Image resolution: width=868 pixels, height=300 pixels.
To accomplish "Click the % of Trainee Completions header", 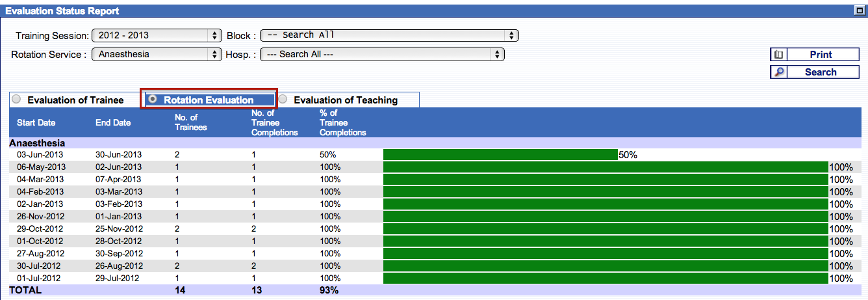I will [342, 122].
